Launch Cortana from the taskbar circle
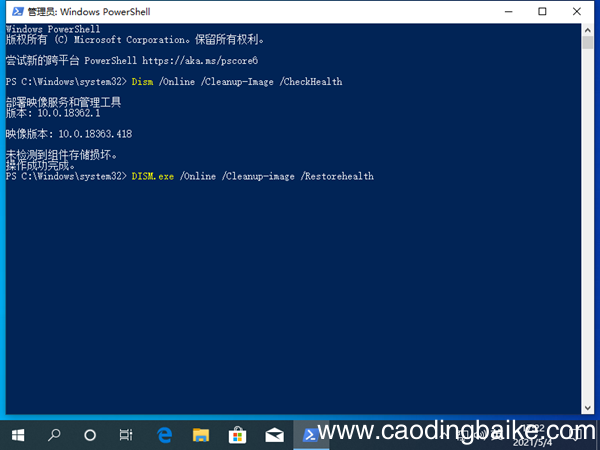Screen dimensions: 600x450 pos(90,434)
